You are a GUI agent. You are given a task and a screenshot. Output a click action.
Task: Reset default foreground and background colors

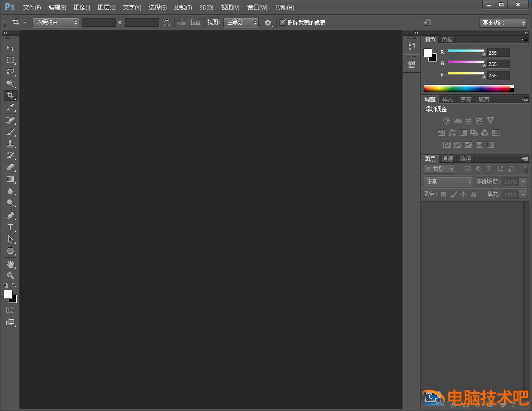[x=6, y=285]
